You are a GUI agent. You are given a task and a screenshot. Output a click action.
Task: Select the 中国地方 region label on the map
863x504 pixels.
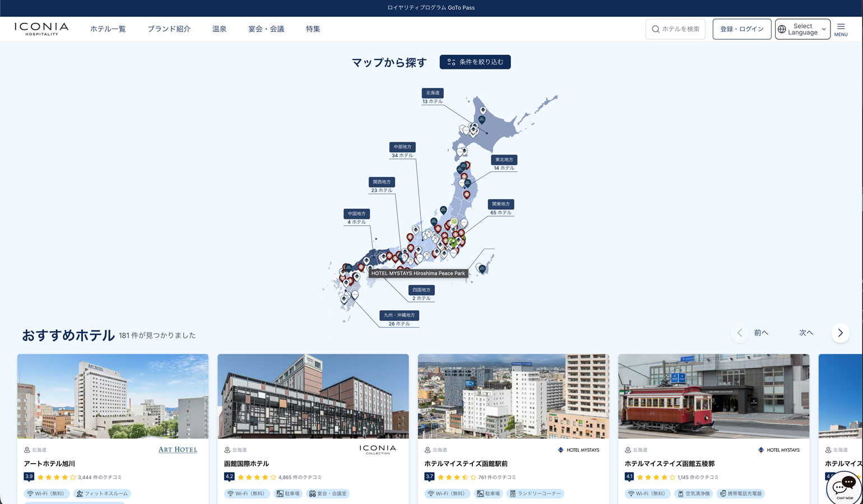coord(357,213)
